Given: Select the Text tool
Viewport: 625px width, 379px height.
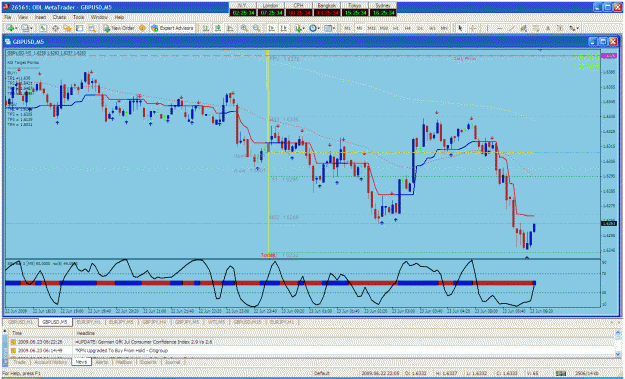Looking at the screenshot, I should coord(548,28).
